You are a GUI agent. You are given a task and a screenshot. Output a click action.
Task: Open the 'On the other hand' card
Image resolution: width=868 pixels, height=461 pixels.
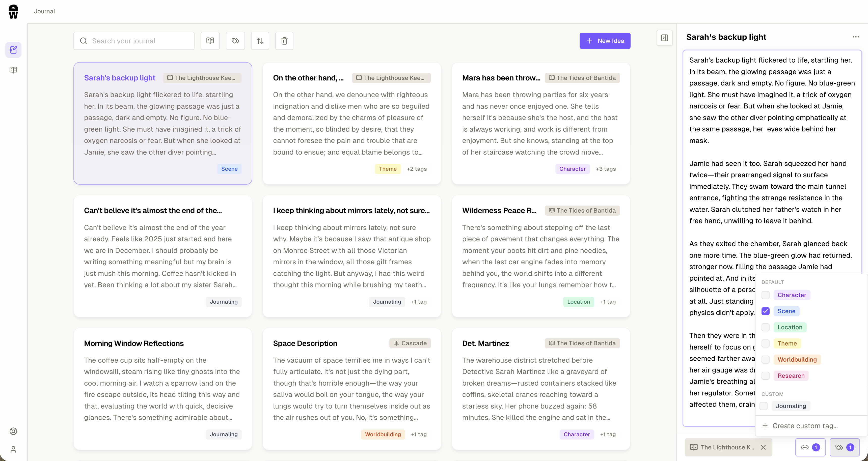click(x=352, y=123)
